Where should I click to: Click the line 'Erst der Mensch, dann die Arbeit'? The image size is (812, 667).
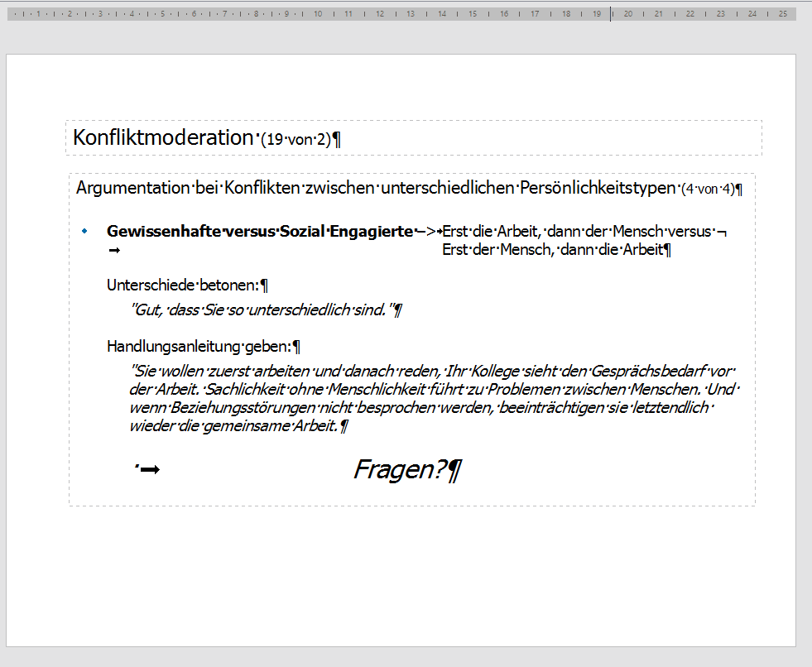tap(552, 249)
